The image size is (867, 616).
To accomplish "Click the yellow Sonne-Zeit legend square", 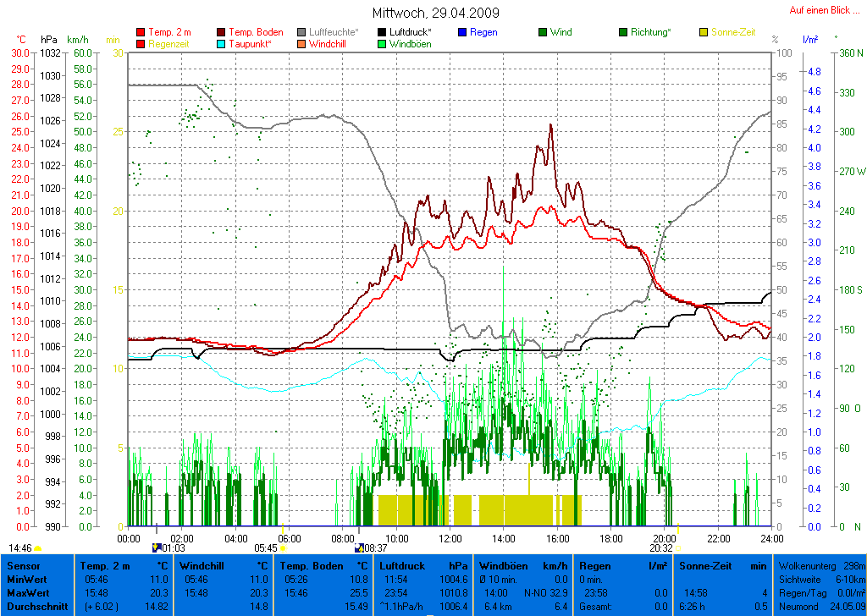I will coord(704,32).
